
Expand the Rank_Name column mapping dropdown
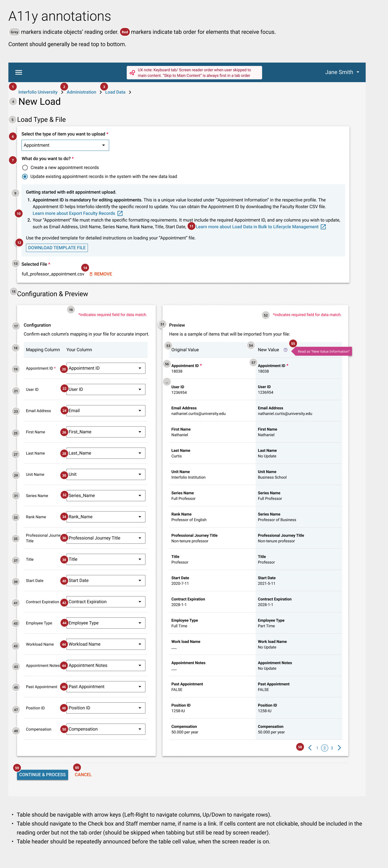[106, 517]
